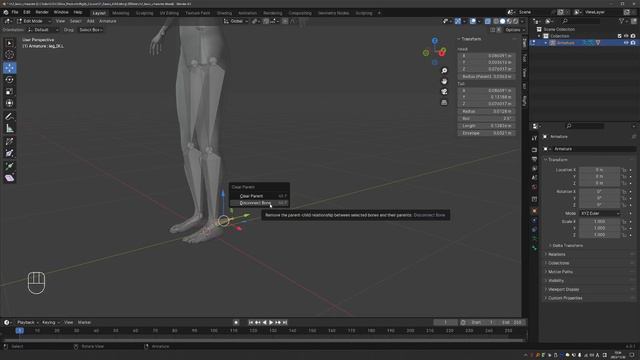Choose the Measure tool
The image size is (640, 360).
coord(9,129)
